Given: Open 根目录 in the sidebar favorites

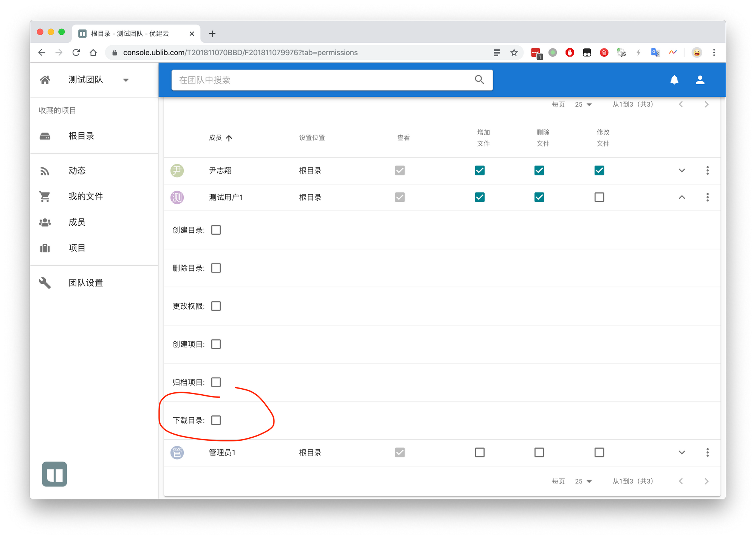Looking at the screenshot, I should [x=81, y=136].
